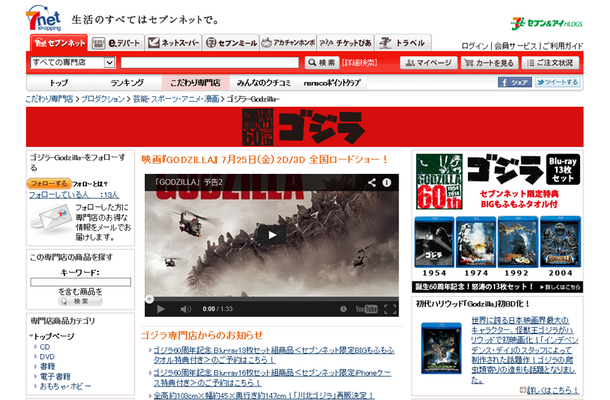Screen dimensions: 610x400
Task: Select nanacoポイントクラブ in the navigation bar
Action: (332, 82)
